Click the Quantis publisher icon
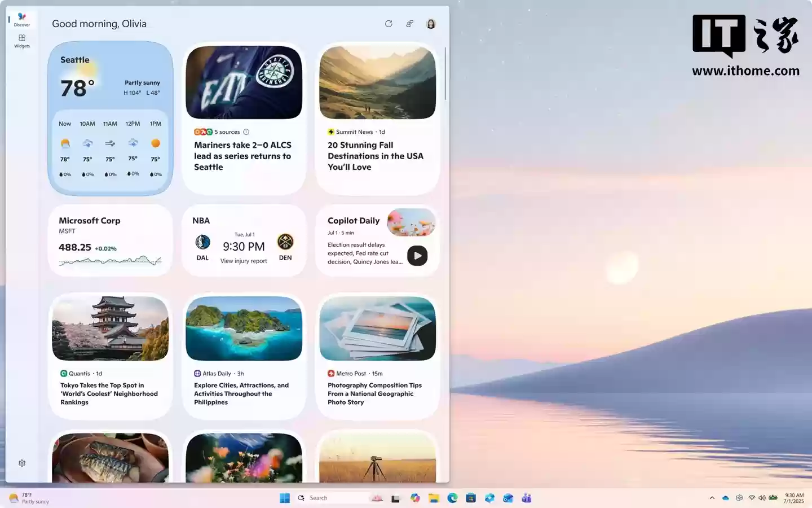This screenshot has height=508, width=812. (x=63, y=373)
